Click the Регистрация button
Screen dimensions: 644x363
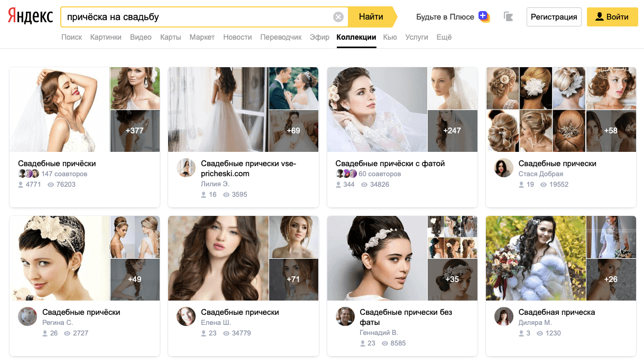tap(554, 17)
